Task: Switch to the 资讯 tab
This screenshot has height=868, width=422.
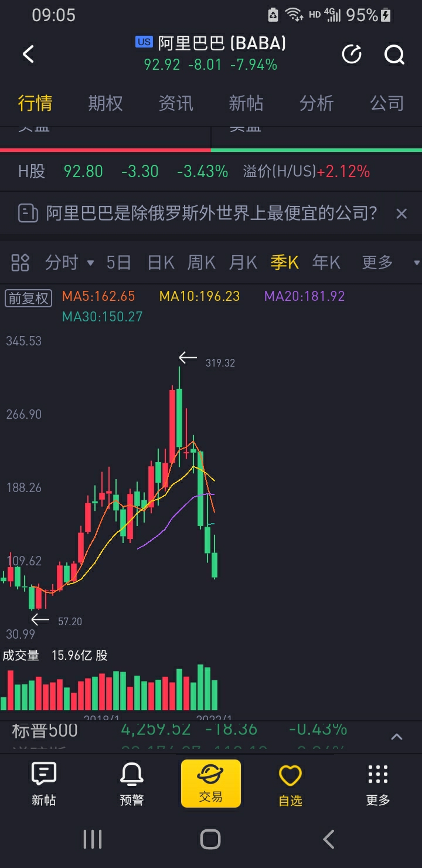Action: click(x=176, y=103)
